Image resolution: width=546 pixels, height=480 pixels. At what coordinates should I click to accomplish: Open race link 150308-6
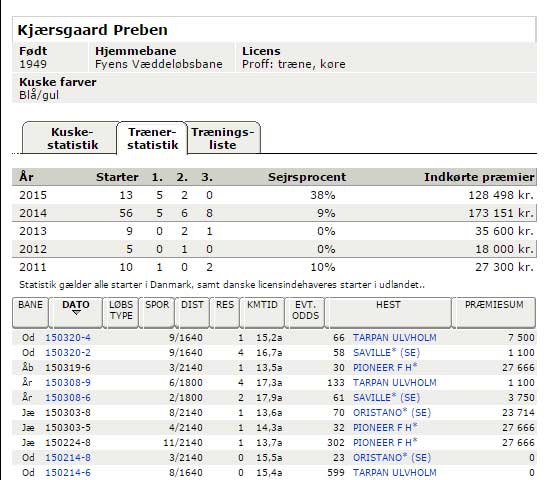click(x=68, y=397)
